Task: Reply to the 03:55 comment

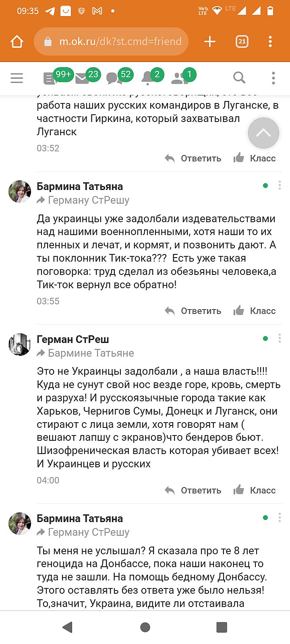Action: pyautogui.click(x=193, y=311)
